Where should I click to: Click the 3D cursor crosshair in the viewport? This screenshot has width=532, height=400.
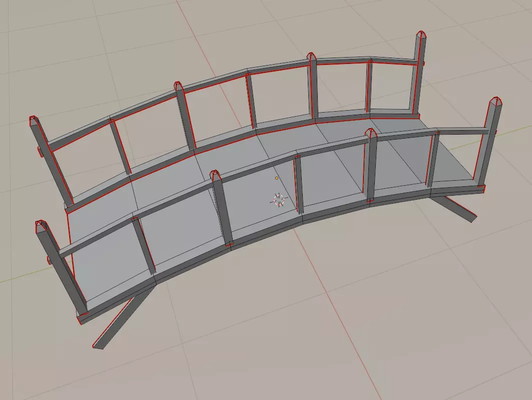click(x=279, y=200)
